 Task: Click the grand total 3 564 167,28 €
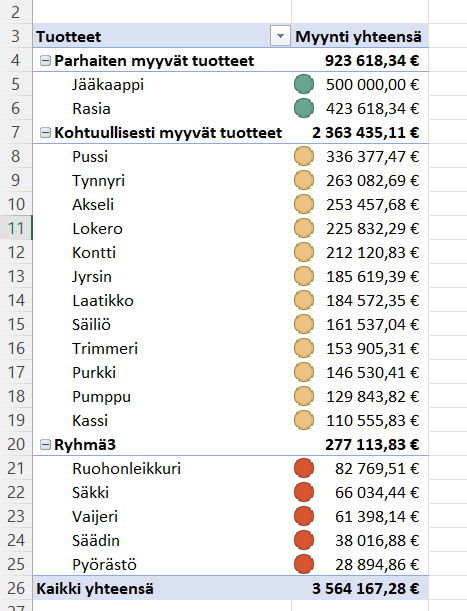click(366, 588)
